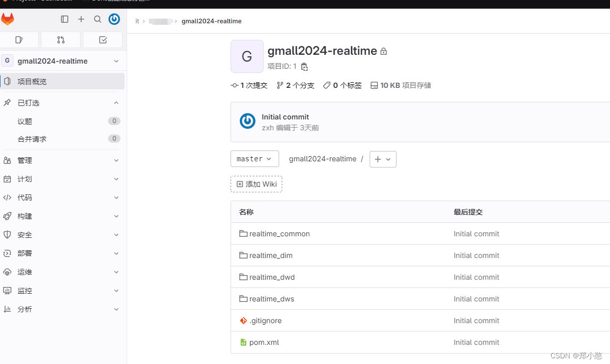Expand the 运维 sidebar section chevron

(x=116, y=272)
